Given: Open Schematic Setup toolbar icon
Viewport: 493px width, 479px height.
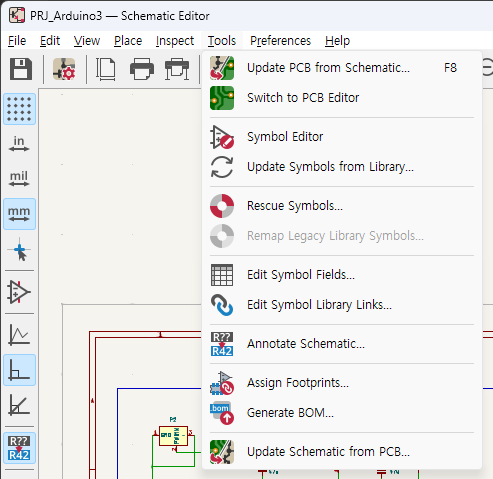Looking at the screenshot, I should [x=64, y=69].
